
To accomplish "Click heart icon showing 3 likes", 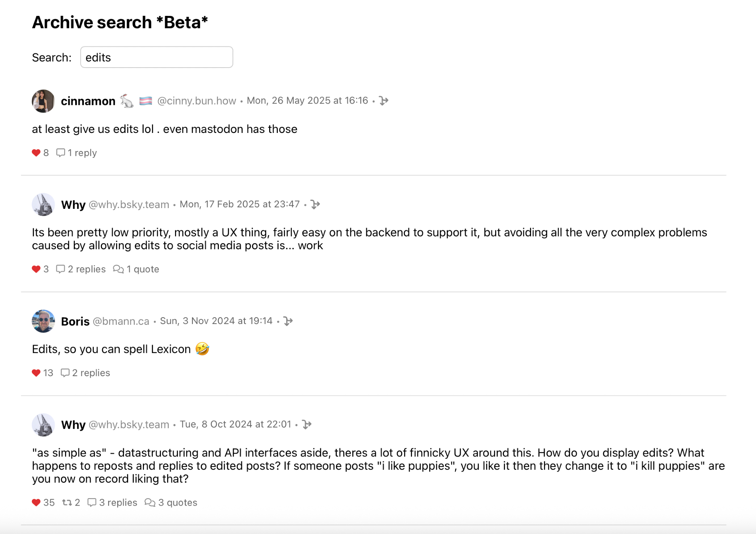I will [x=36, y=269].
